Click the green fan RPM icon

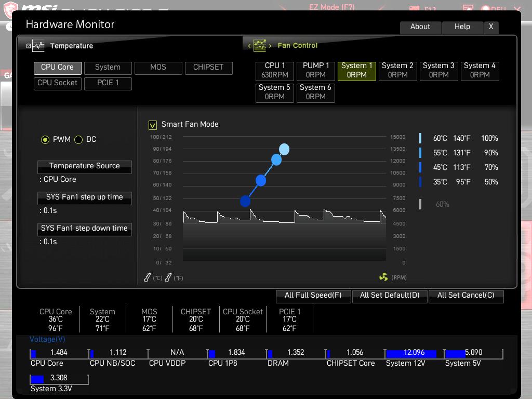click(383, 277)
